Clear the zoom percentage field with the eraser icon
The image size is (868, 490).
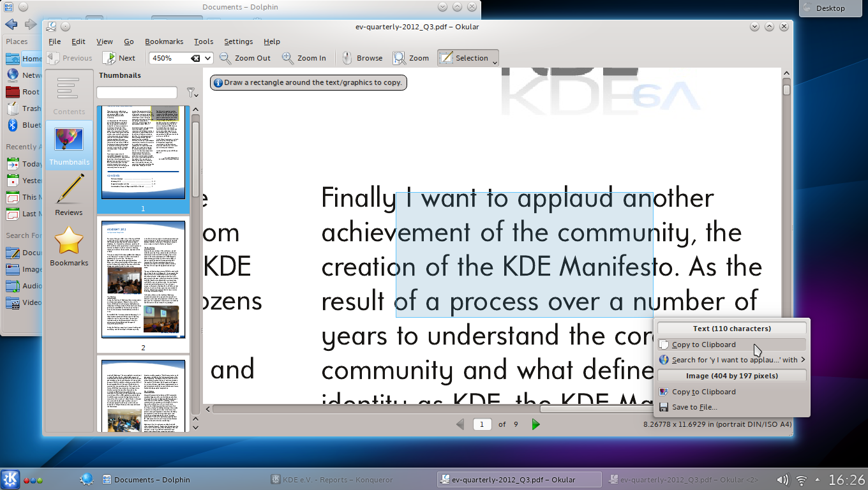pyautogui.click(x=196, y=58)
